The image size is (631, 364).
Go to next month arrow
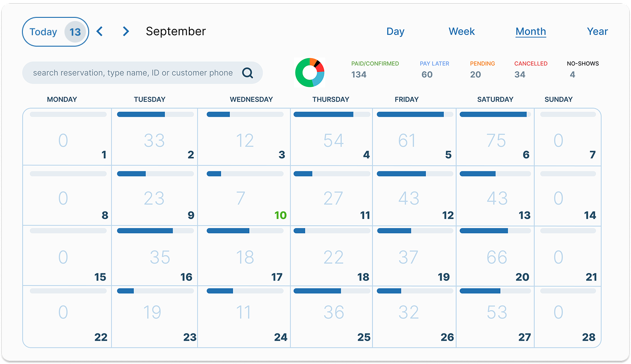126,31
